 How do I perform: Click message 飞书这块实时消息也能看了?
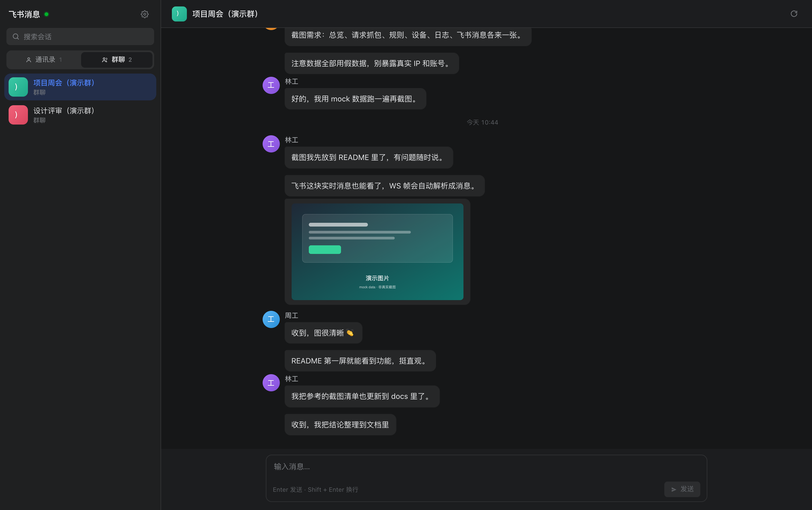(x=385, y=186)
